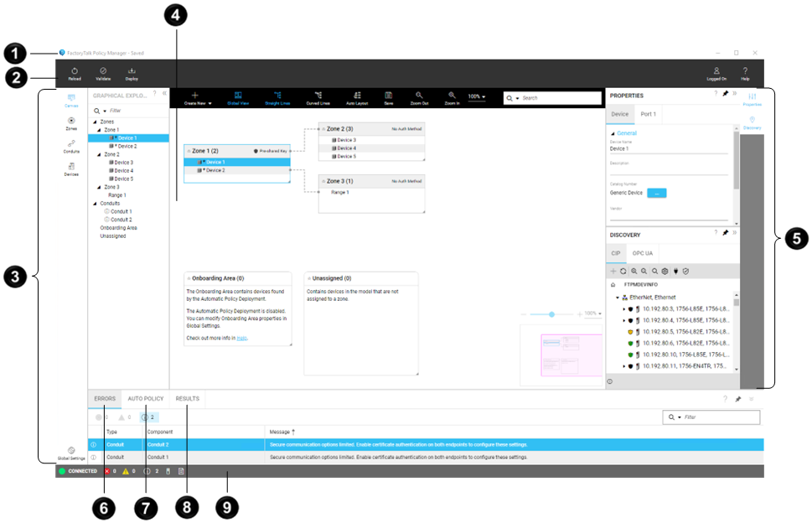812x523 pixels.
Task: Enable Curved Lines connection style
Action: [318, 96]
